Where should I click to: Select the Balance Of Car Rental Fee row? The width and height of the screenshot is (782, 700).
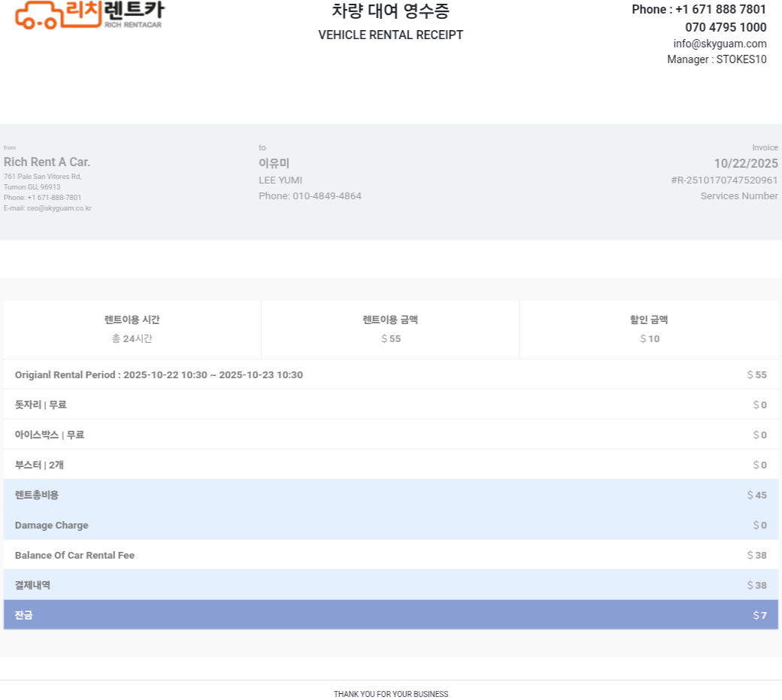pos(74,555)
